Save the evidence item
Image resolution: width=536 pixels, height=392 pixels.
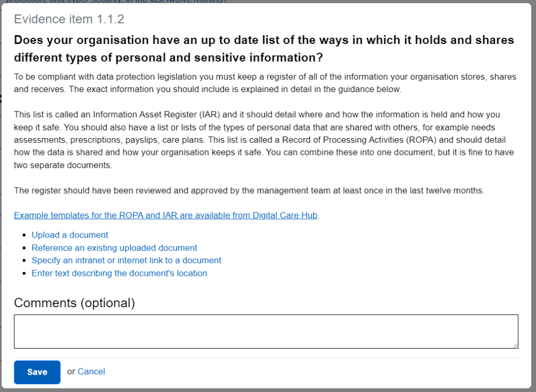[x=37, y=372]
